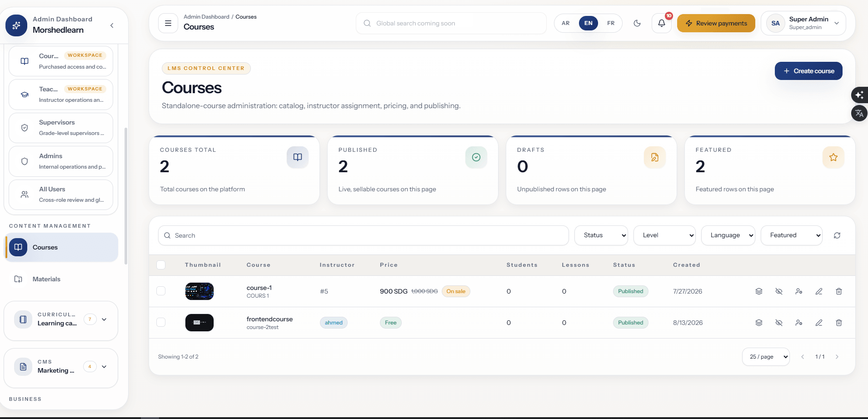Open Admins in the sidebar

click(61, 161)
